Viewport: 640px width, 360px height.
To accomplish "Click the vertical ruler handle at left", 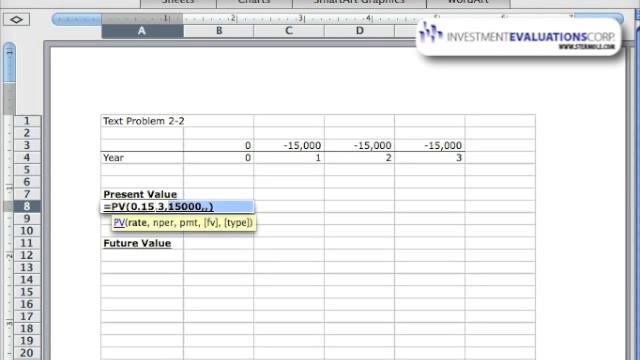I will coord(9,62).
